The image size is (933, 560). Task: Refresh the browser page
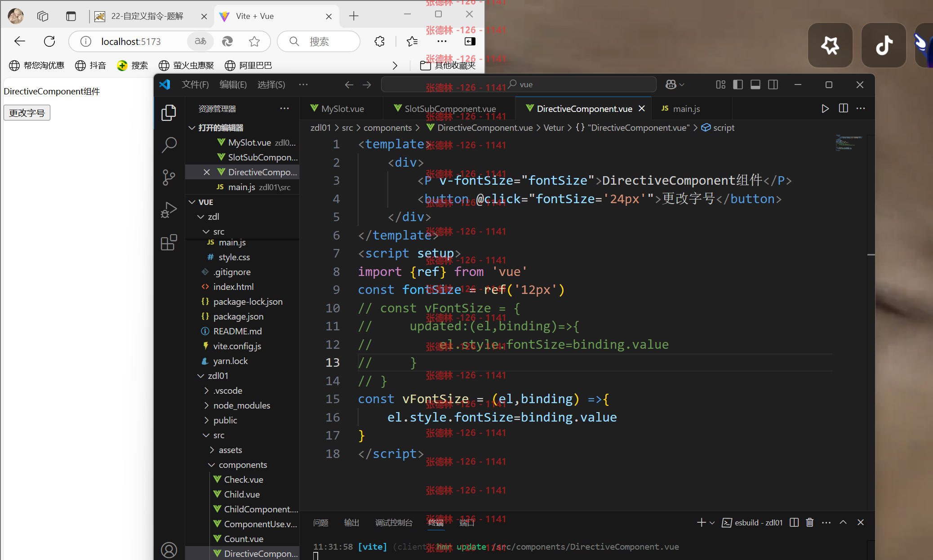pos(49,41)
